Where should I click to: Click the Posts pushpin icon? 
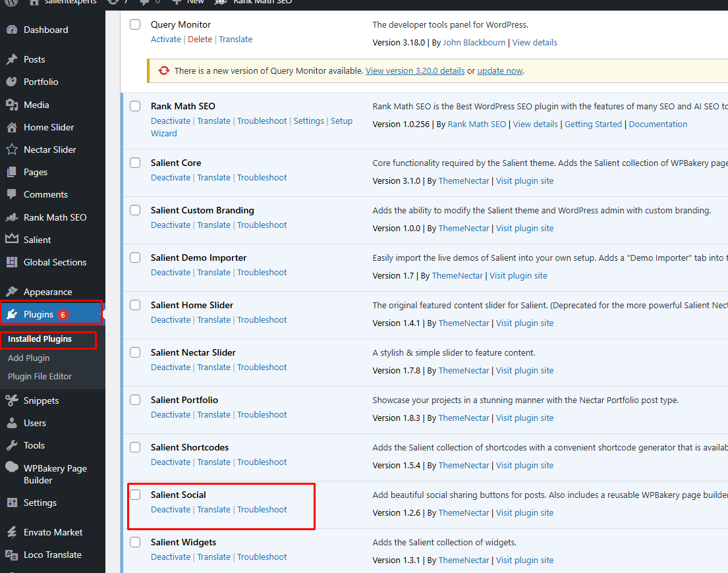pyautogui.click(x=12, y=59)
